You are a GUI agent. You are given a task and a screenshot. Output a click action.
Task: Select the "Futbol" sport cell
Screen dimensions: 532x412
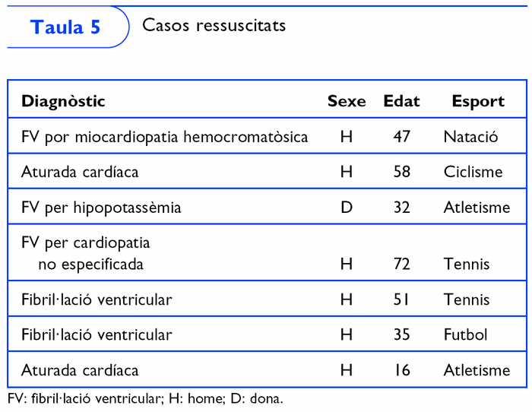tap(465, 334)
